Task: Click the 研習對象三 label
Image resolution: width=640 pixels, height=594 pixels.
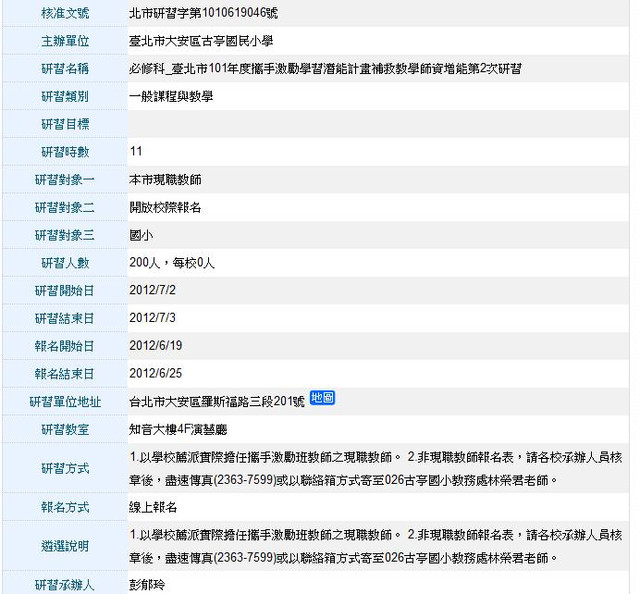Action: pos(64,235)
